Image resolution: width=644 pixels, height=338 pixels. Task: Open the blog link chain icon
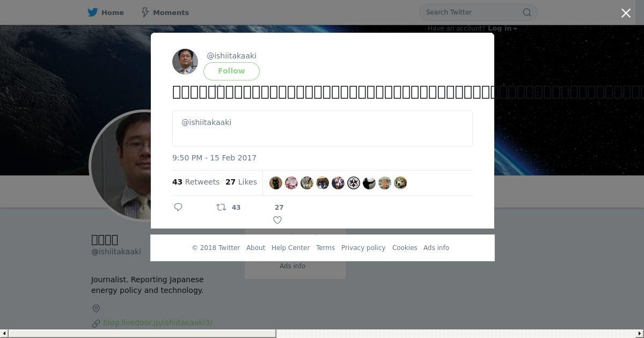click(x=96, y=323)
